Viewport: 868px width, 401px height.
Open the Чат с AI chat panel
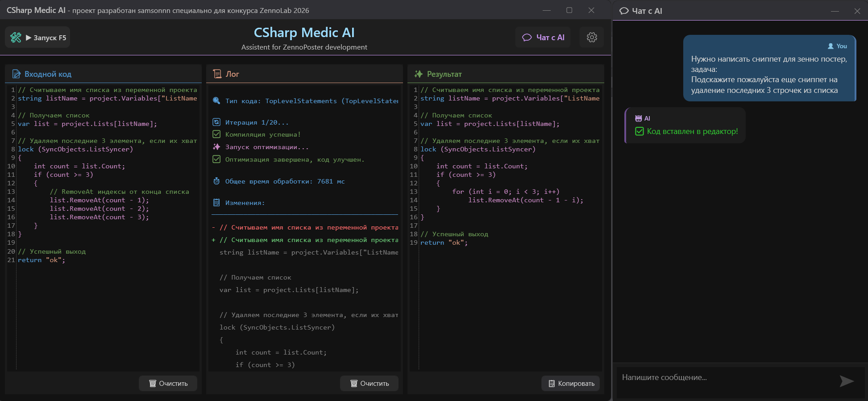pyautogui.click(x=543, y=38)
